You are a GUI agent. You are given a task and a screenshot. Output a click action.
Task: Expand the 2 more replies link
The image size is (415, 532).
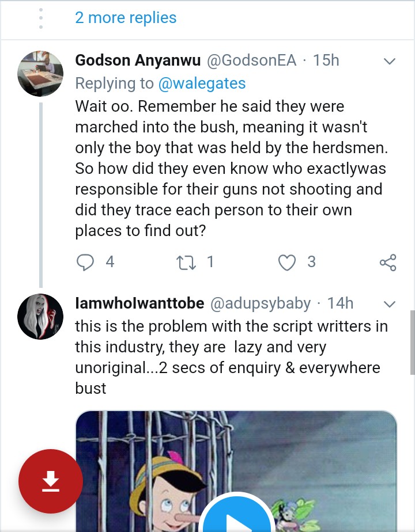click(126, 18)
